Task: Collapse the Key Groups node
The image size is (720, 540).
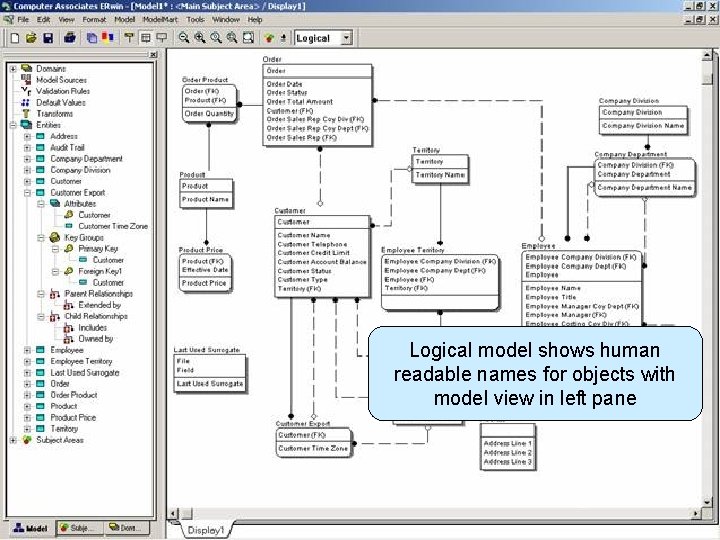Action: [41, 238]
